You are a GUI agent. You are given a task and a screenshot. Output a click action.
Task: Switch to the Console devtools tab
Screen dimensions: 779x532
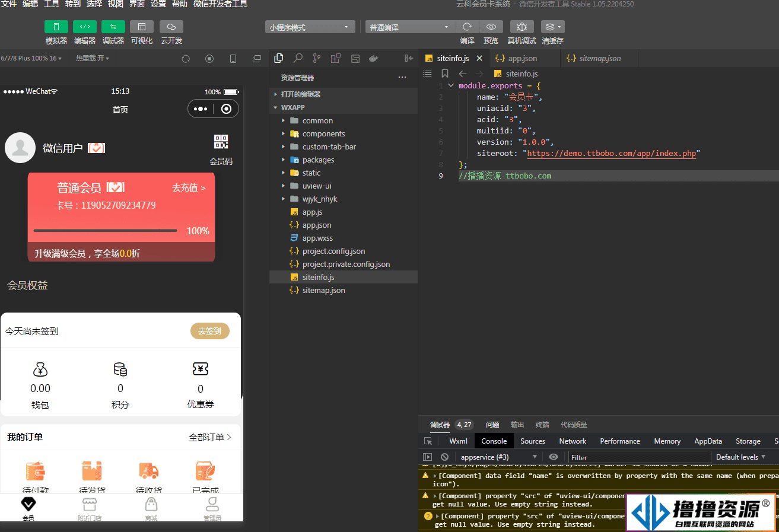pos(494,441)
